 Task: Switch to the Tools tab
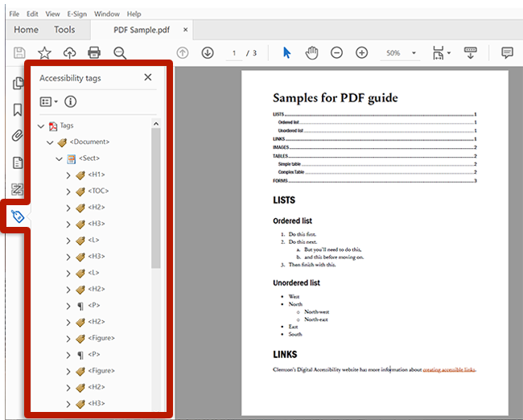(x=64, y=30)
